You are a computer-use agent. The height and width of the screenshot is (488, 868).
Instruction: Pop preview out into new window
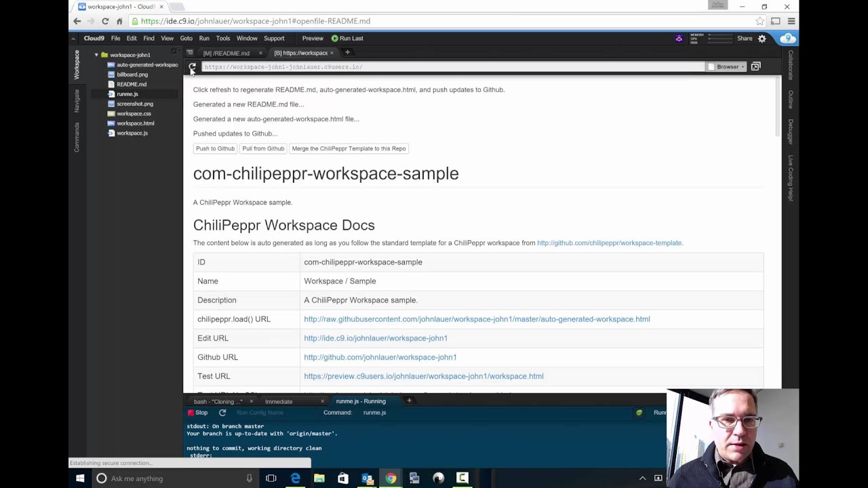[755, 66]
